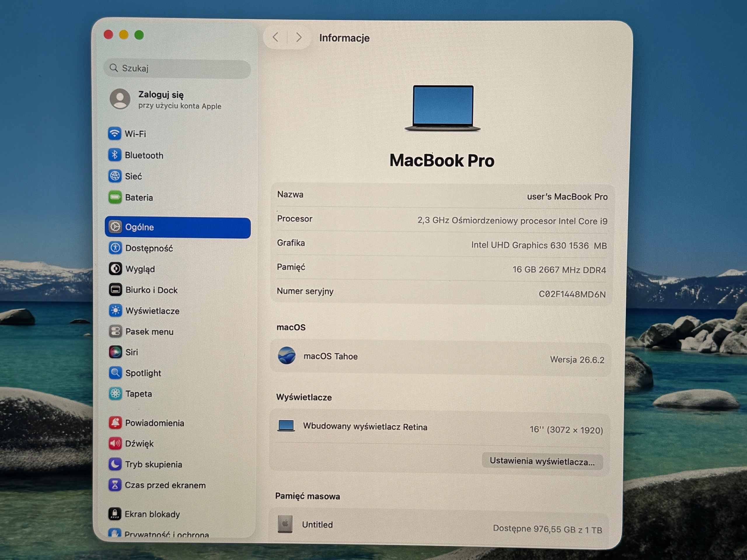
Task: Open the Czas przed ekranem label
Action: point(165,485)
